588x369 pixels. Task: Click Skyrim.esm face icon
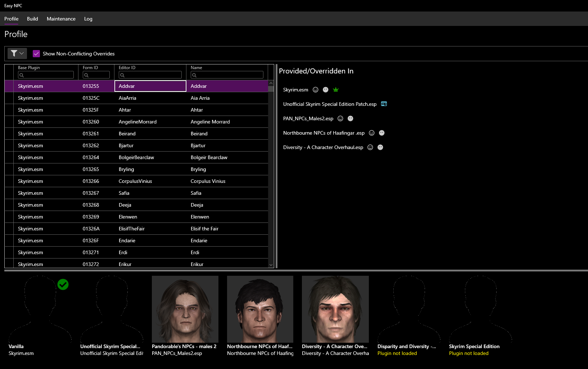(326, 90)
